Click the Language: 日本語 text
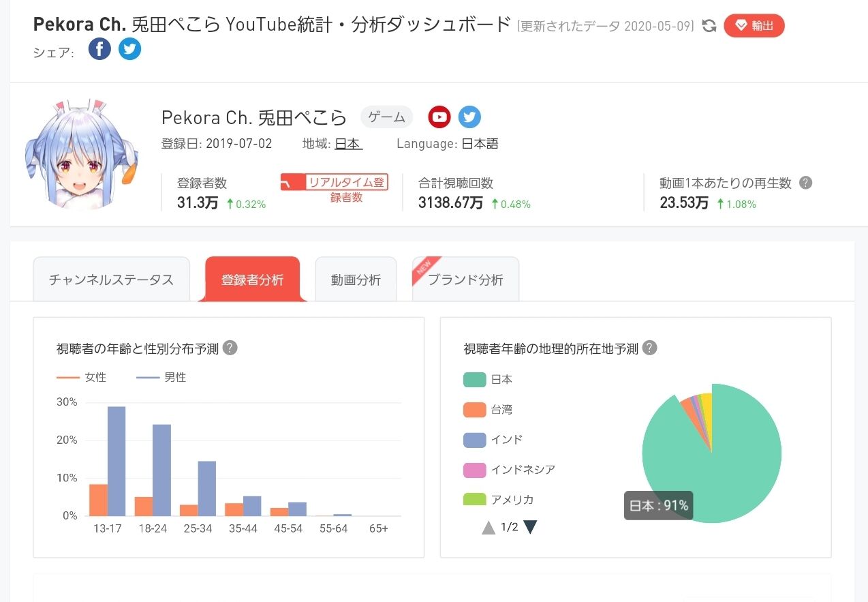This screenshot has width=868, height=602. [x=447, y=144]
